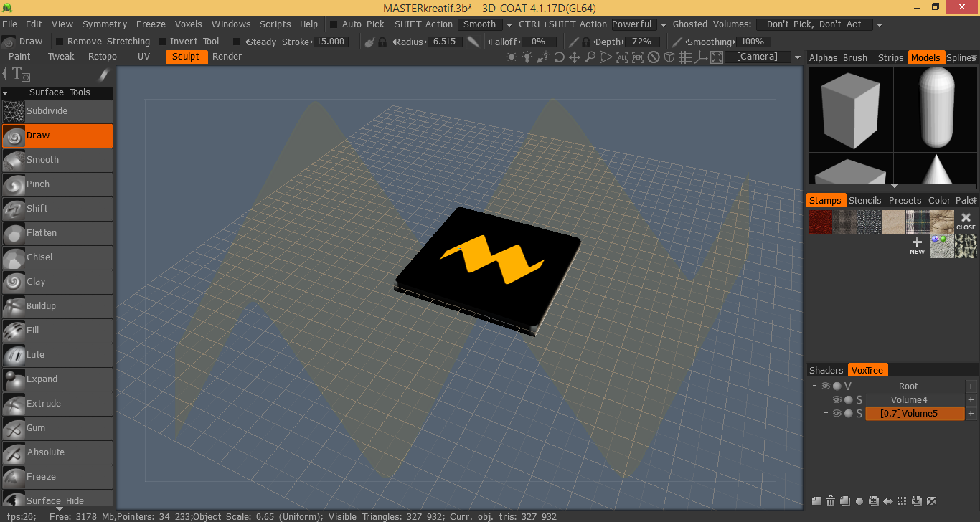Click the trash icon to delete a volume
The image size is (980, 522).
coord(831,500)
